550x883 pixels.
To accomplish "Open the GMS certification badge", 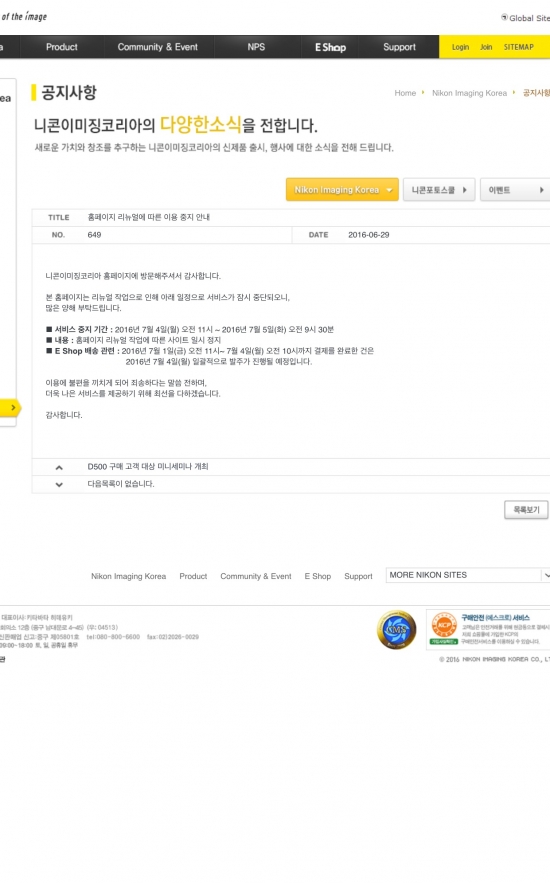I will click(x=396, y=630).
